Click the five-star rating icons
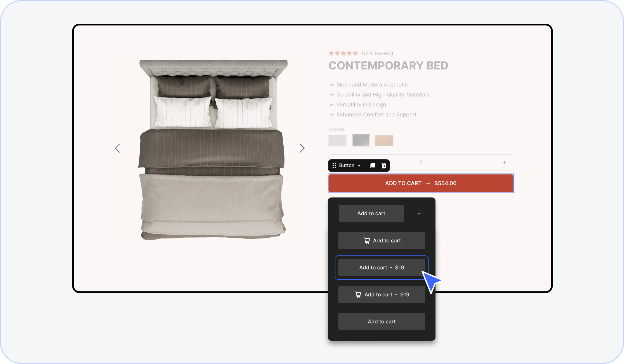This screenshot has height=364, width=624. [343, 53]
